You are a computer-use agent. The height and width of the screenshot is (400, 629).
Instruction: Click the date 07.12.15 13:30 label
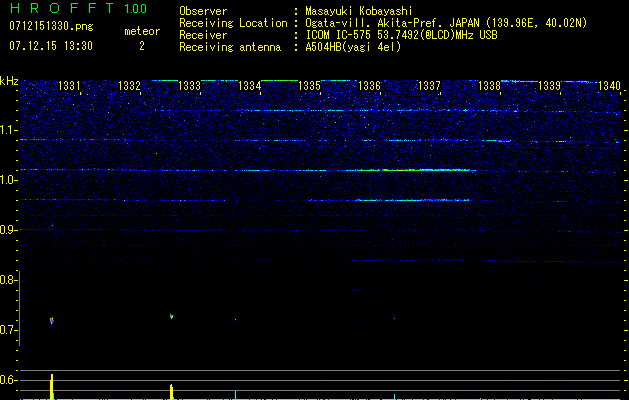50,46
